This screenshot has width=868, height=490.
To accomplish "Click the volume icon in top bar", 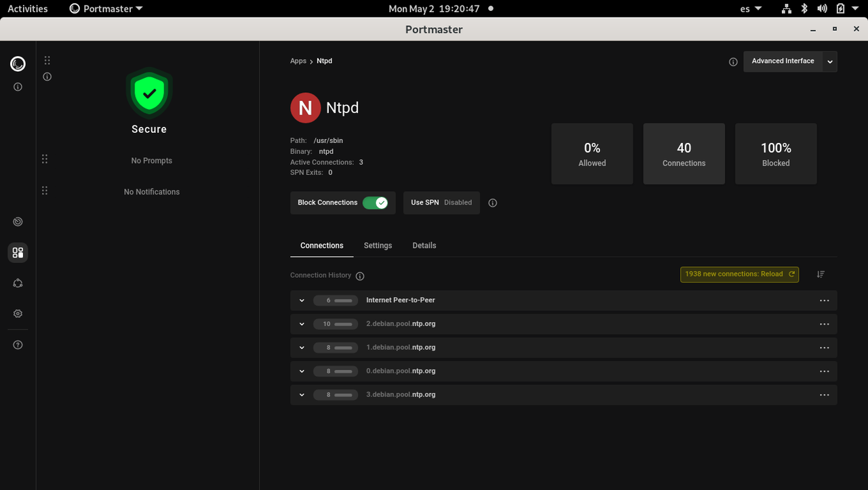I will (823, 9).
